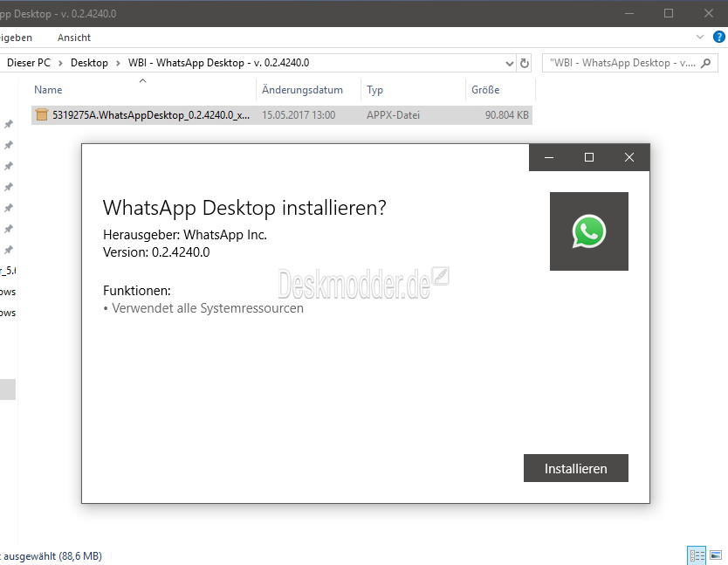This screenshot has height=565, width=728.
Task: Navigate to Dieser PC in the breadcrumb
Action: click(x=28, y=63)
